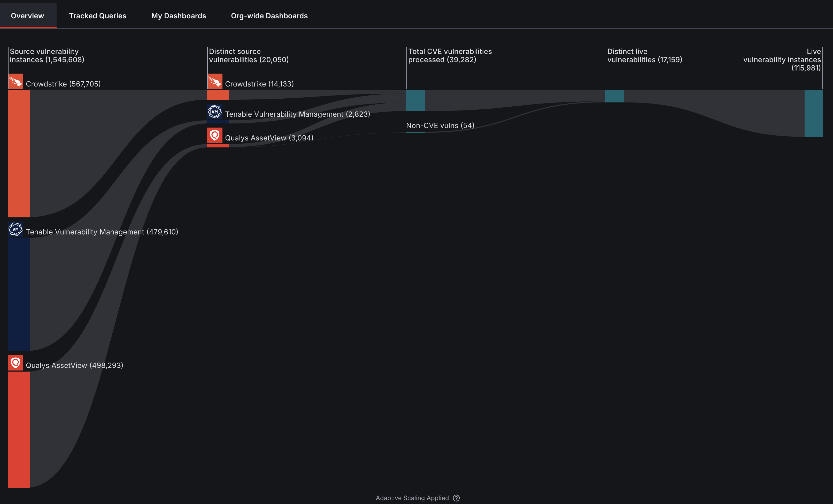The height and width of the screenshot is (504, 833).
Task: Open the My Dashboards tab
Action: [179, 15]
